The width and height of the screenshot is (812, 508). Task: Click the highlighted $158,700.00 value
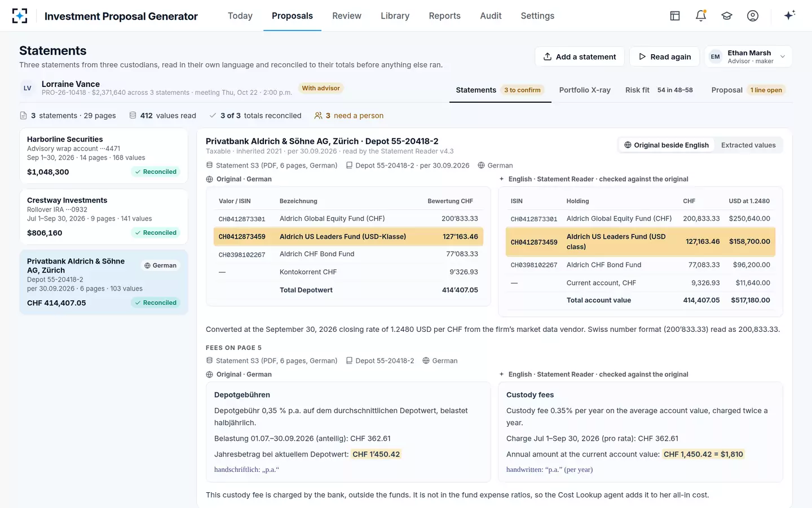(x=749, y=242)
